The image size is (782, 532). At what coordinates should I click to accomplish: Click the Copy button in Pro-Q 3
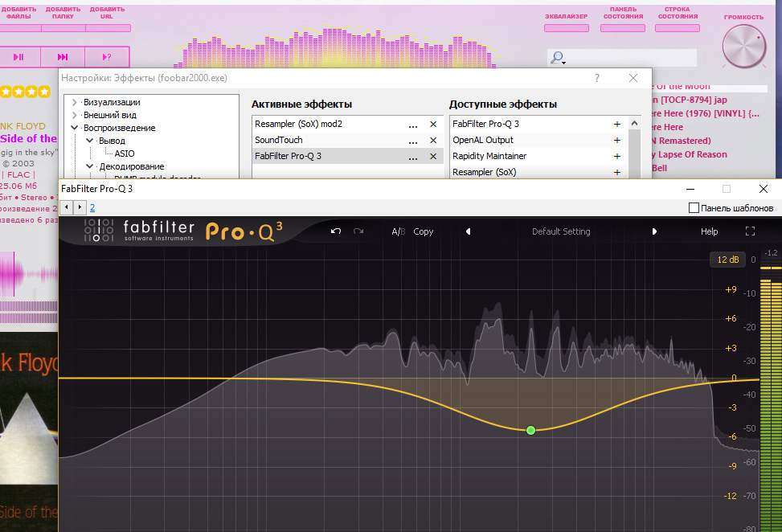click(x=423, y=231)
